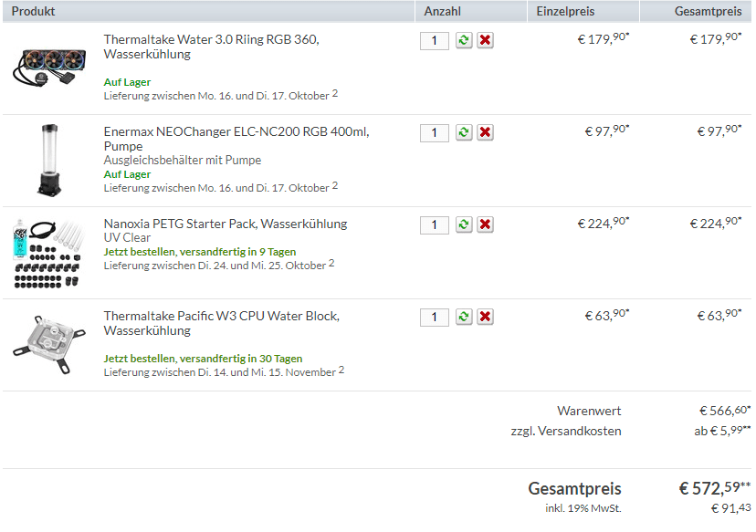Update quantity for Enermax NEOChanger pump
The height and width of the screenshot is (532, 756).
[464, 132]
